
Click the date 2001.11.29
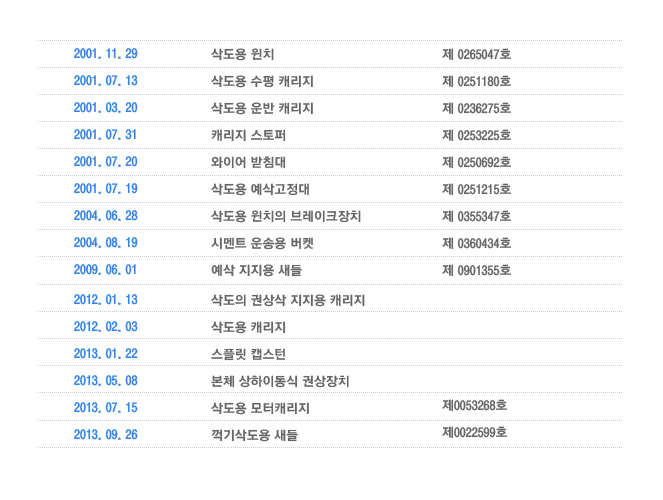[105, 54]
